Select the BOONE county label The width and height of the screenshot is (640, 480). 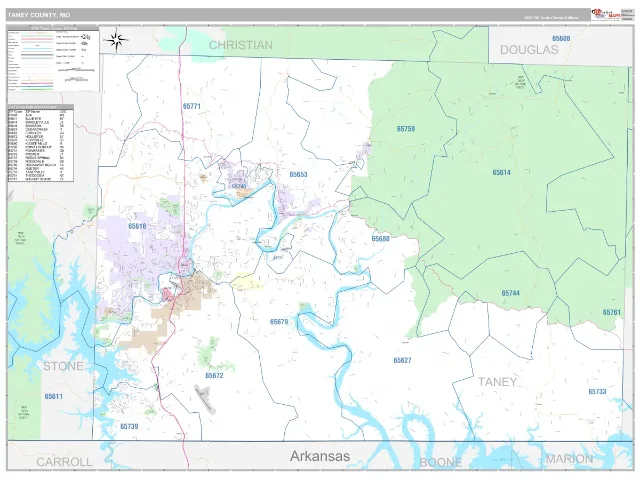click(441, 462)
